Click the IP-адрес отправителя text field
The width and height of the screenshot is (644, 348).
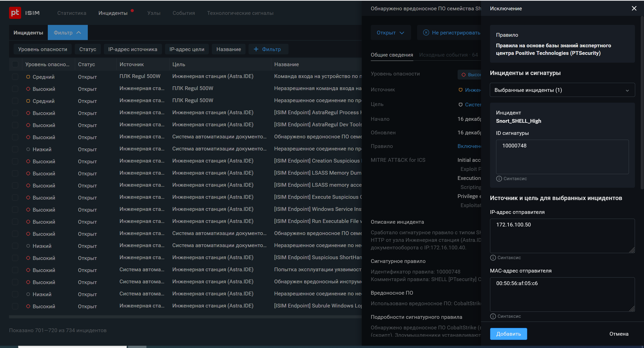[x=562, y=236]
